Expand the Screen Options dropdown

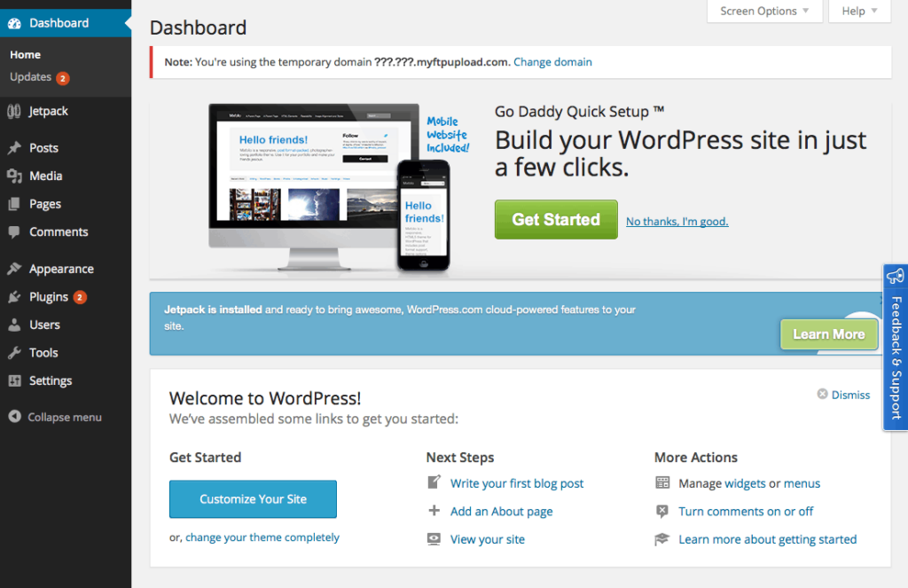tap(764, 11)
